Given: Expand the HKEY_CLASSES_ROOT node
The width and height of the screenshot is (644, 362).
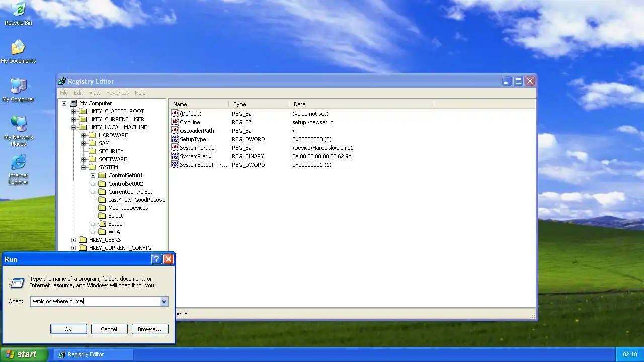Looking at the screenshot, I should 73,111.
